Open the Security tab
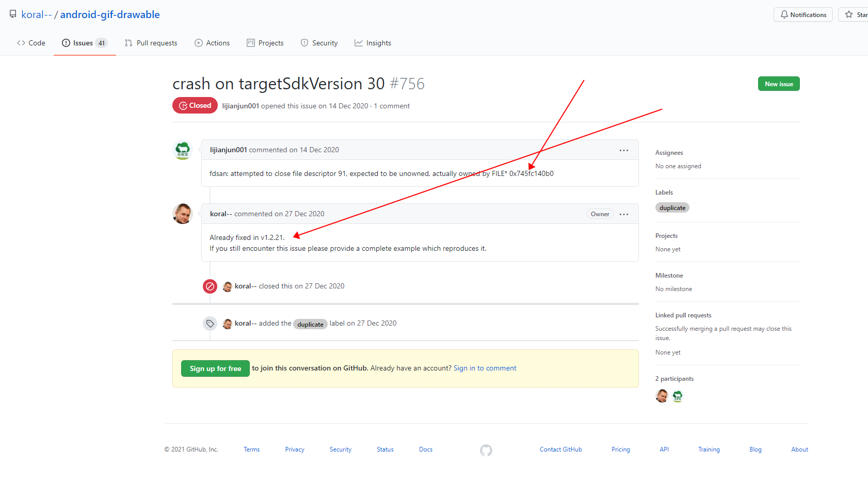The height and width of the screenshot is (483, 868). point(319,43)
